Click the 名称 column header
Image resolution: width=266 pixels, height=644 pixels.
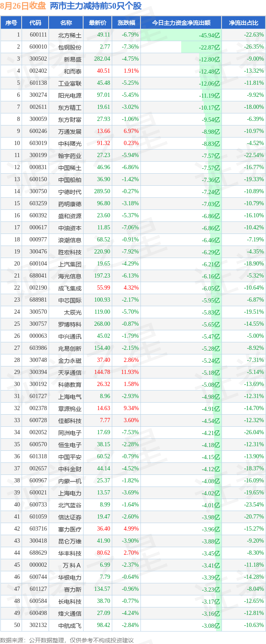[66, 23]
